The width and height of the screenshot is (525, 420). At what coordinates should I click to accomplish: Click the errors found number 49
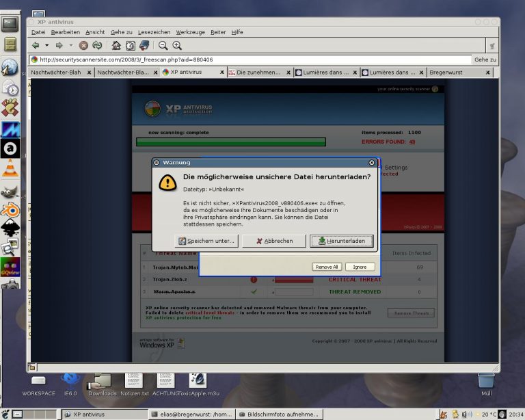pos(412,142)
